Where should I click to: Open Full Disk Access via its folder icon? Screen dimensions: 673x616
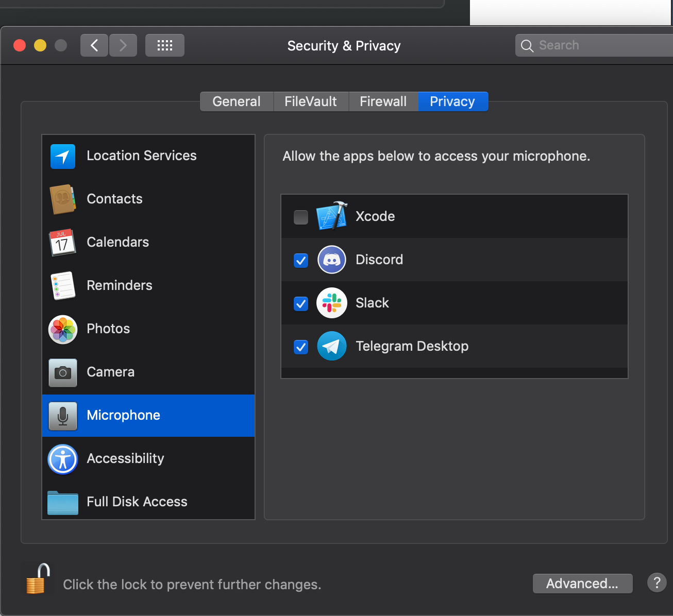62,502
